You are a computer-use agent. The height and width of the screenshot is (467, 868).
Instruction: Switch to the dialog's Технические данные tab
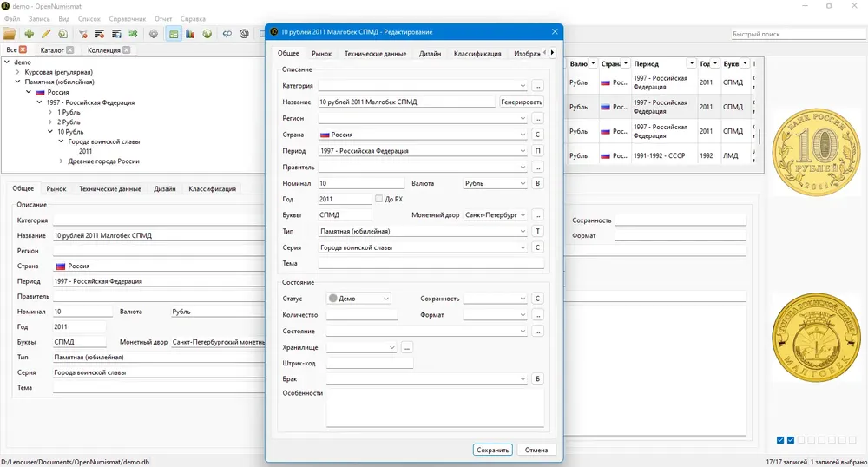click(375, 54)
